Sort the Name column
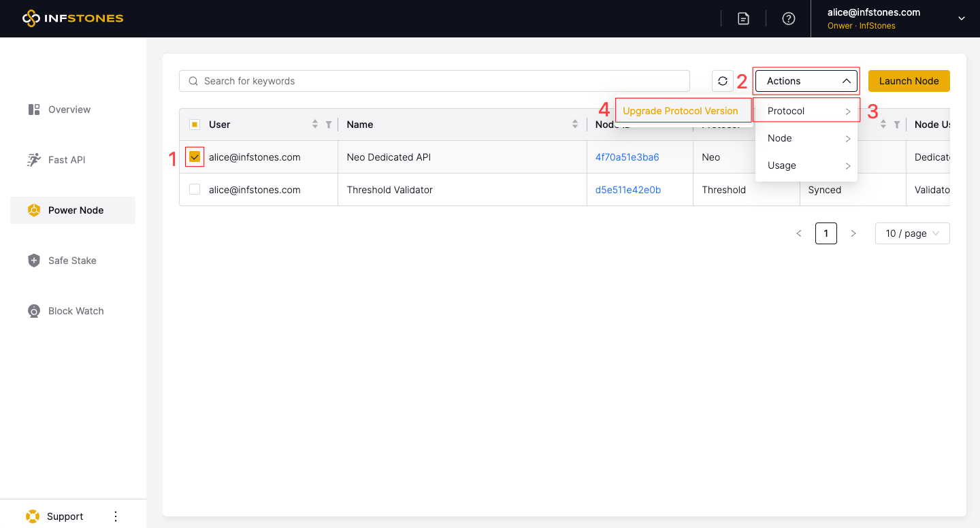Viewport: 980px width, 528px height. [576, 125]
